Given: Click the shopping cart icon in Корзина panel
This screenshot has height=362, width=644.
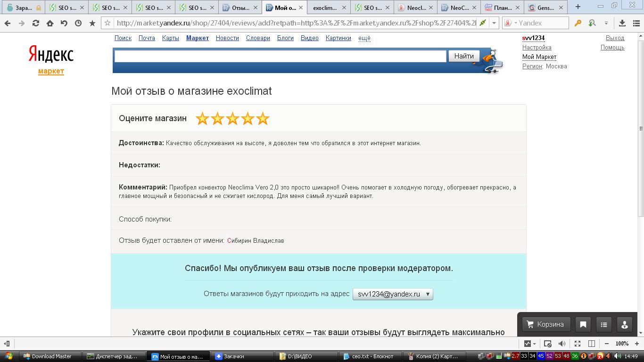Looking at the screenshot, I should point(530,324).
